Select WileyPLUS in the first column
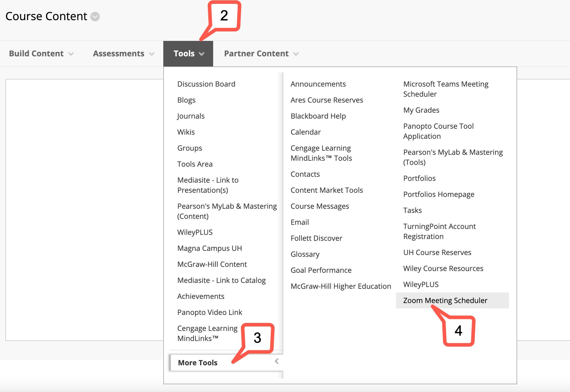The image size is (570, 392). 195,232
